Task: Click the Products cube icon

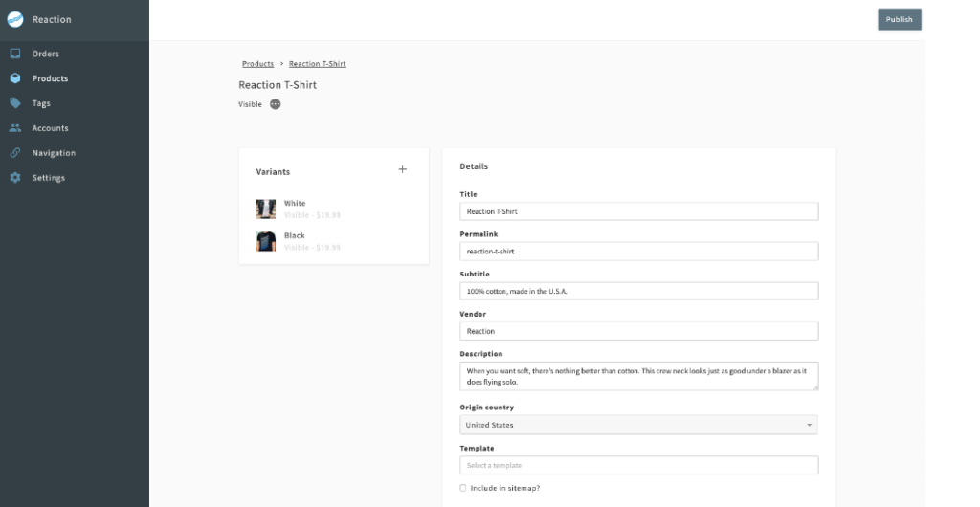Action: coord(15,78)
